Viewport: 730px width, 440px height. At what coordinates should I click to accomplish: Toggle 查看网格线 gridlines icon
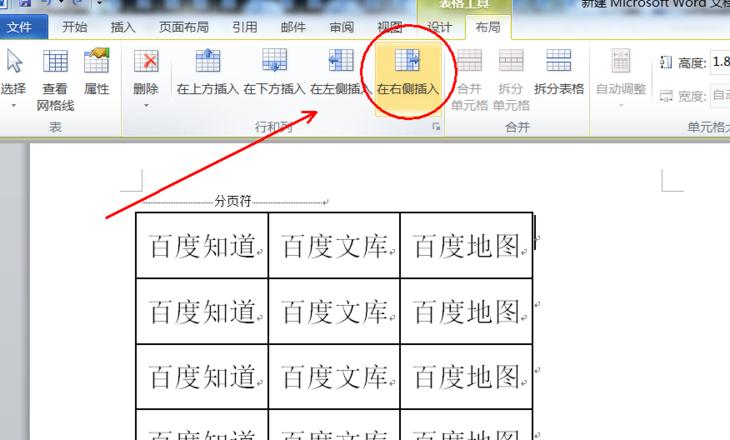click(55, 61)
